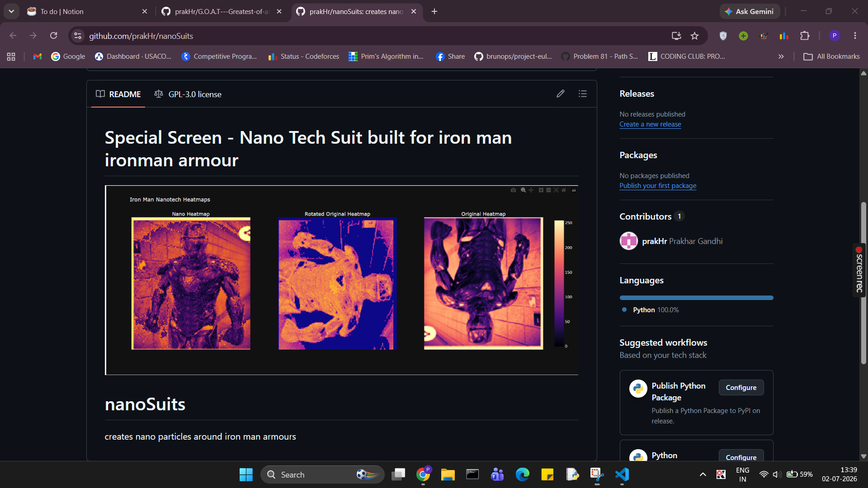Configure the Publish Python Package workflow

pyautogui.click(x=741, y=388)
